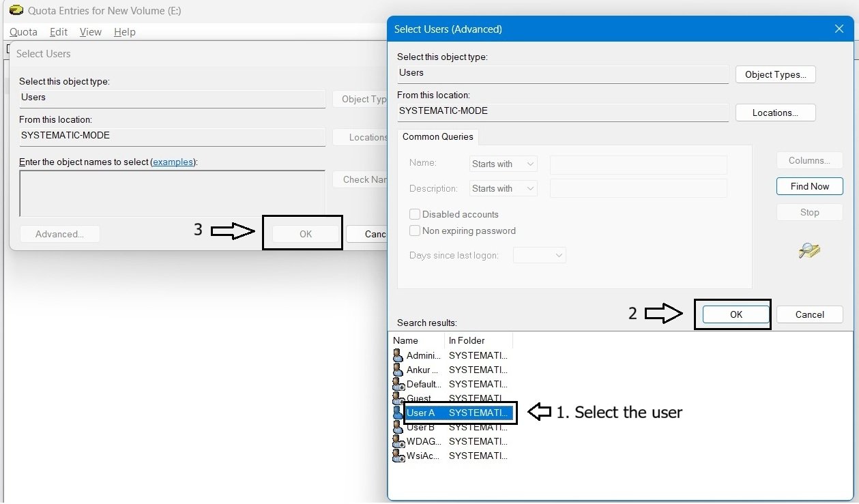The height and width of the screenshot is (504, 859).
Task: Open the Help menu
Action: point(125,32)
